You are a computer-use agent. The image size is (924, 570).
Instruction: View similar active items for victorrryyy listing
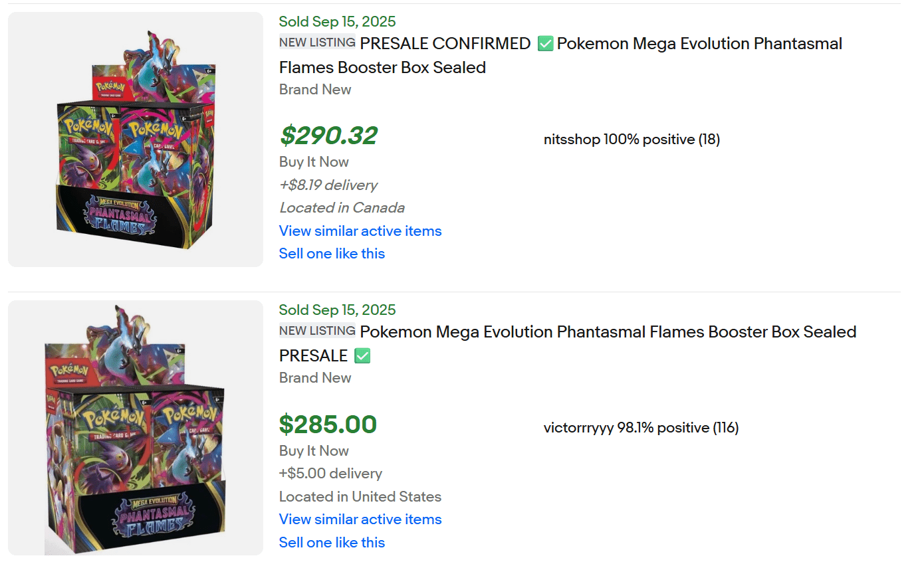(x=360, y=520)
